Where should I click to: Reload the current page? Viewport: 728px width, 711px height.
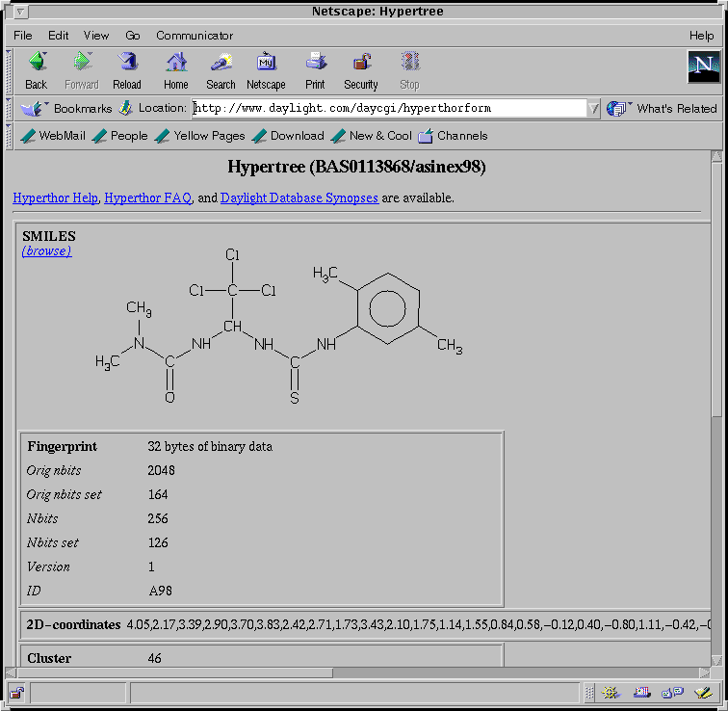127,70
